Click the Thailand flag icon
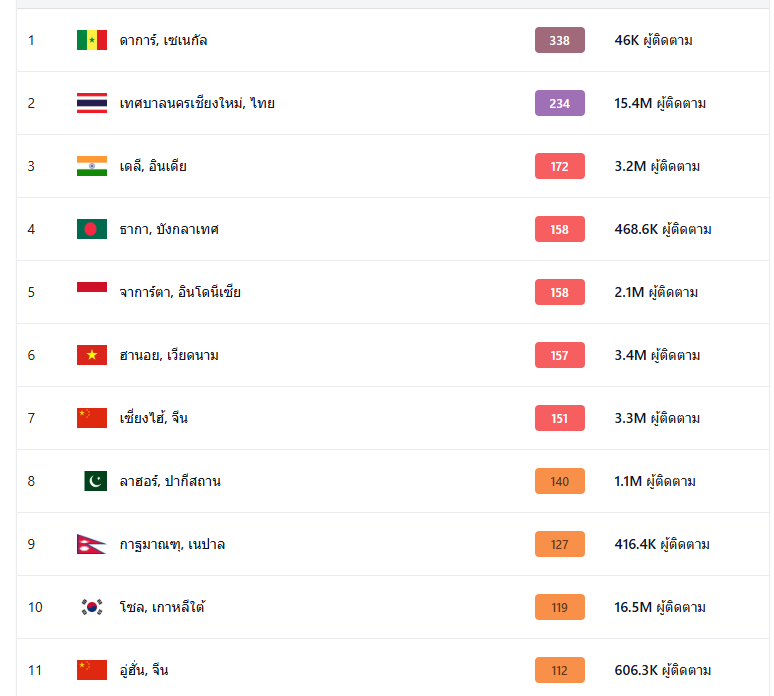Viewport: 774px width, 696px height. click(x=91, y=103)
